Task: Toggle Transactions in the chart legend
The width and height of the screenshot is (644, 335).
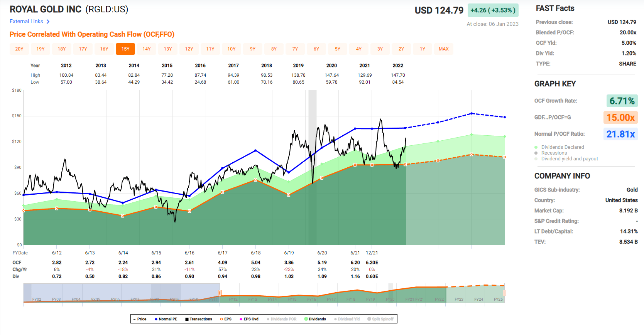Action: click(x=199, y=319)
